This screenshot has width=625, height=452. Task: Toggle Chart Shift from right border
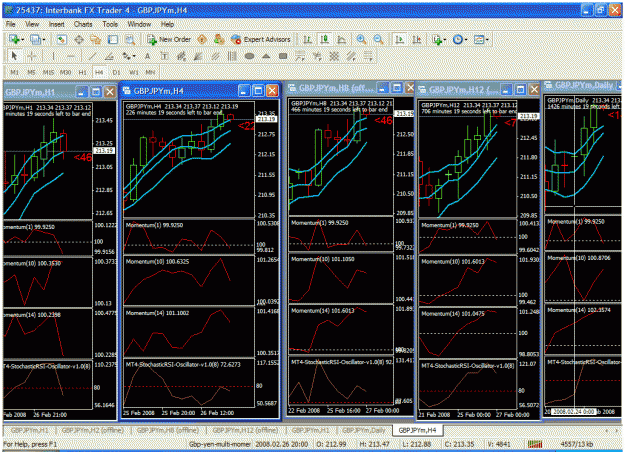[417, 39]
